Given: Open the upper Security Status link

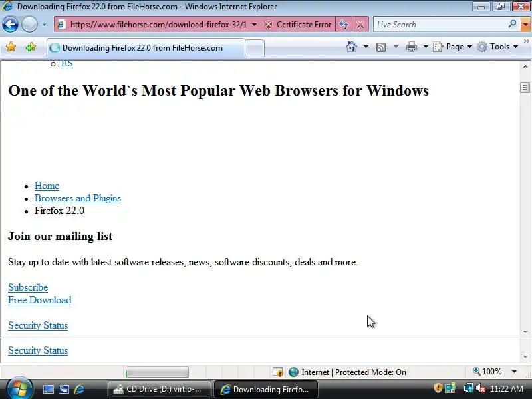Looking at the screenshot, I should pyautogui.click(x=38, y=325).
